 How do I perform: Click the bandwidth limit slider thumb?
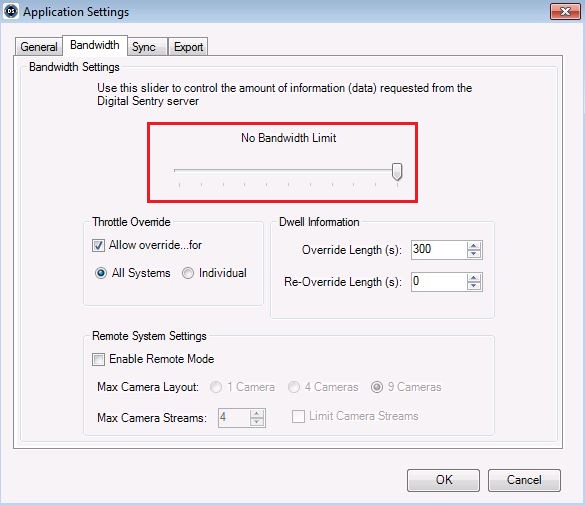click(x=397, y=171)
